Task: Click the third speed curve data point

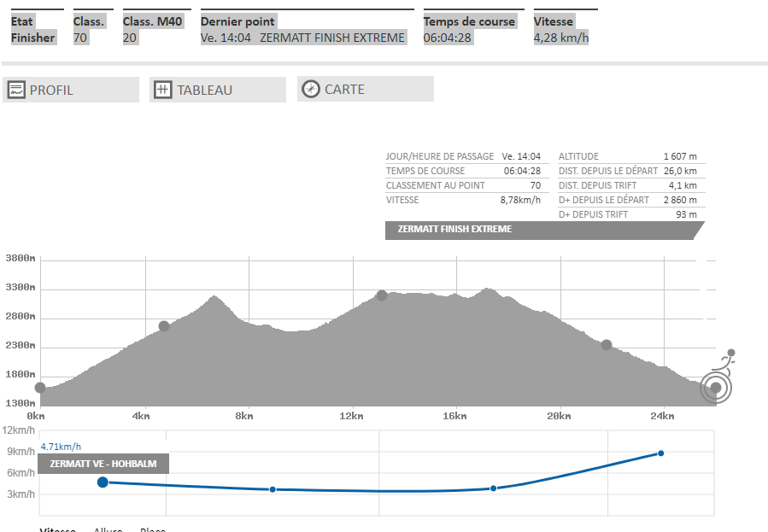Action: click(x=494, y=488)
